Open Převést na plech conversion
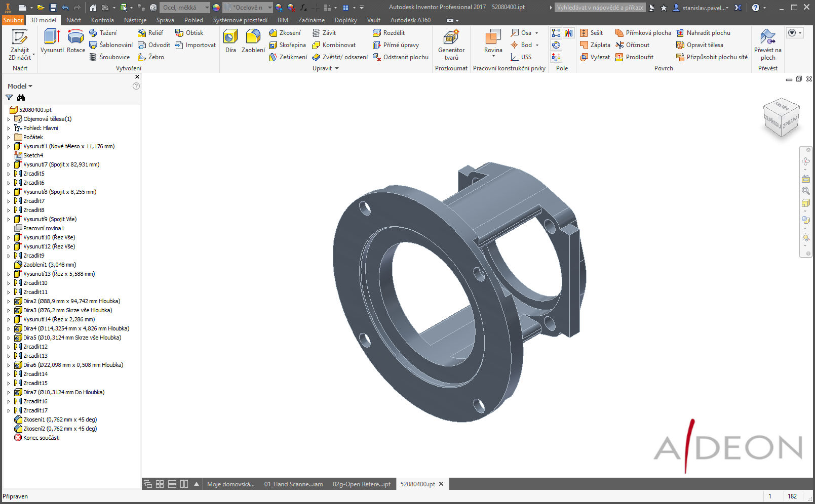 pos(767,45)
